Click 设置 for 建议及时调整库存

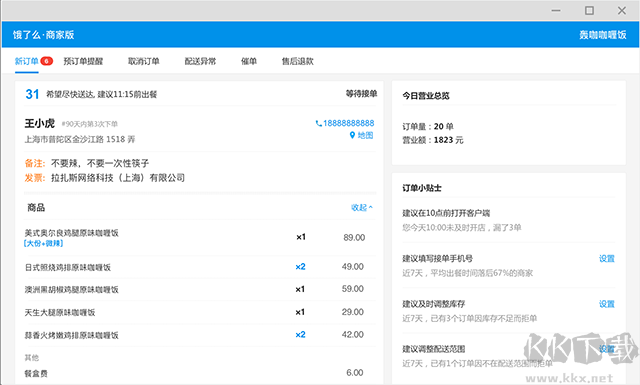pos(607,304)
